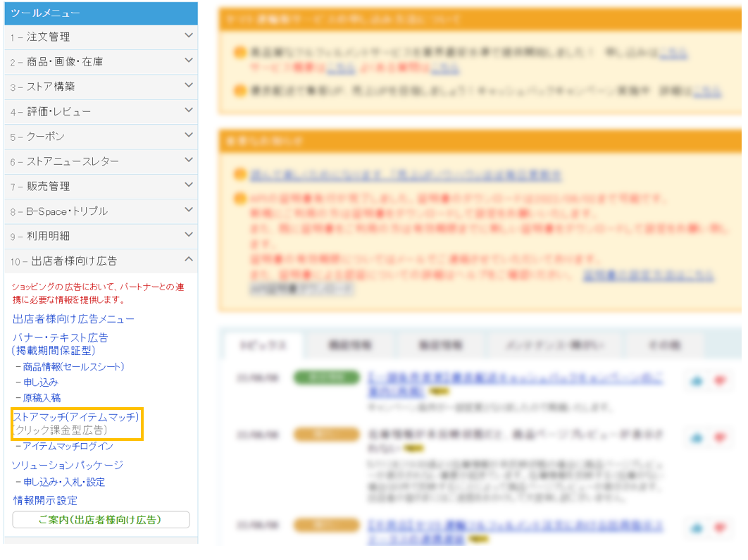Screen dimensions: 748x560
Task: Open the 原稿入稿 link
Action: tap(42, 398)
